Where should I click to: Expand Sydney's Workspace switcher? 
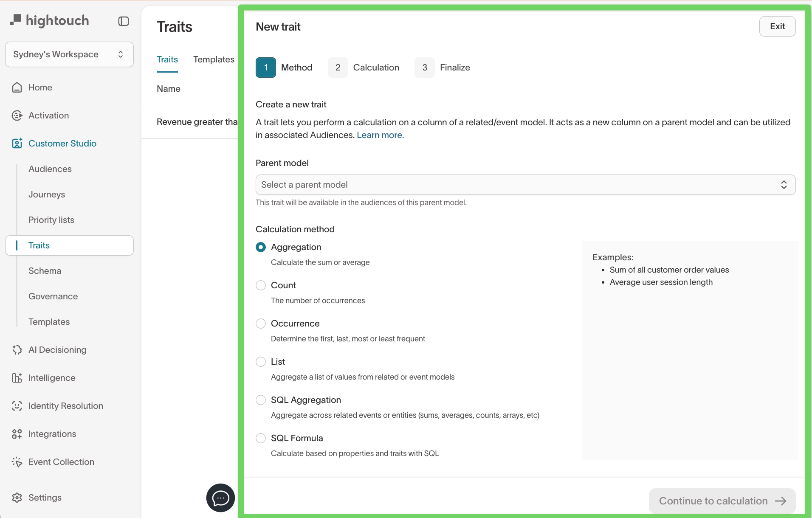click(69, 54)
